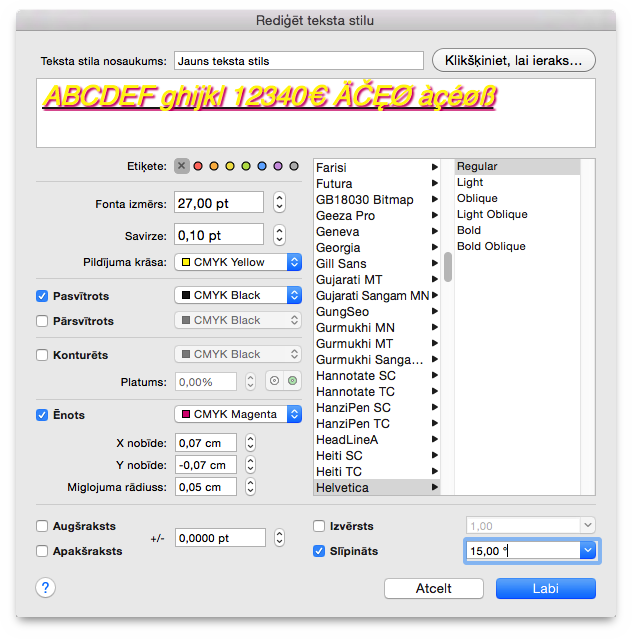Click the Fonta izmērs stepper arrows
This screenshot has height=639, width=632.
pyautogui.click(x=279, y=203)
